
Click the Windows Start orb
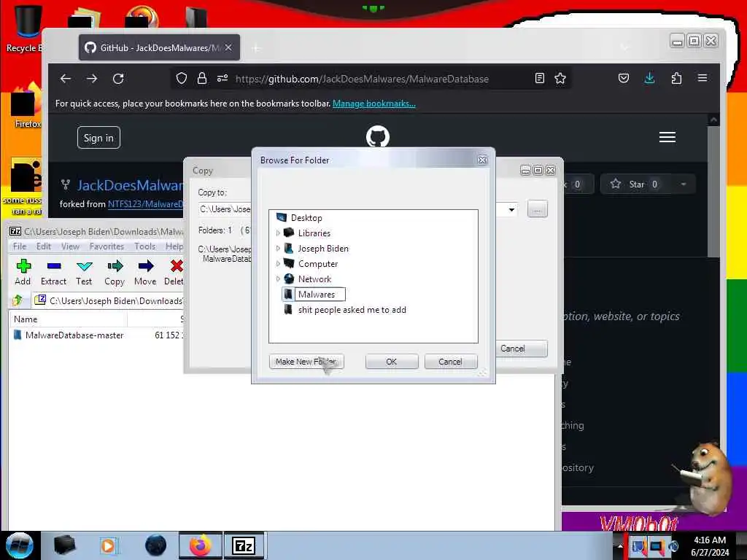point(20,545)
